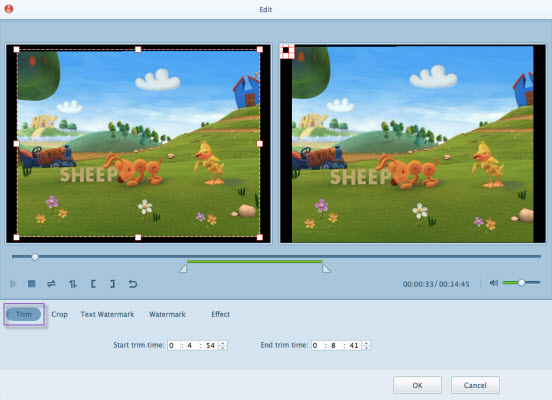Click the Cancel button
The height and width of the screenshot is (400, 552).
tap(475, 385)
